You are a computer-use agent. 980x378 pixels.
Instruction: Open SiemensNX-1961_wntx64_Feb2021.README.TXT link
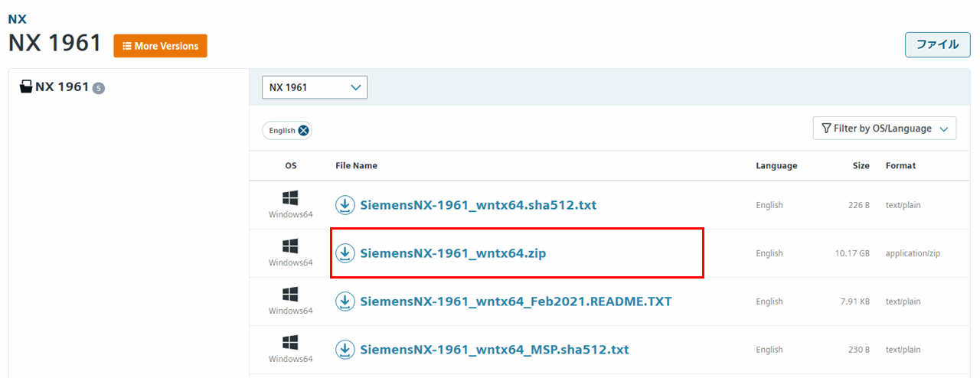click(516, 301)
